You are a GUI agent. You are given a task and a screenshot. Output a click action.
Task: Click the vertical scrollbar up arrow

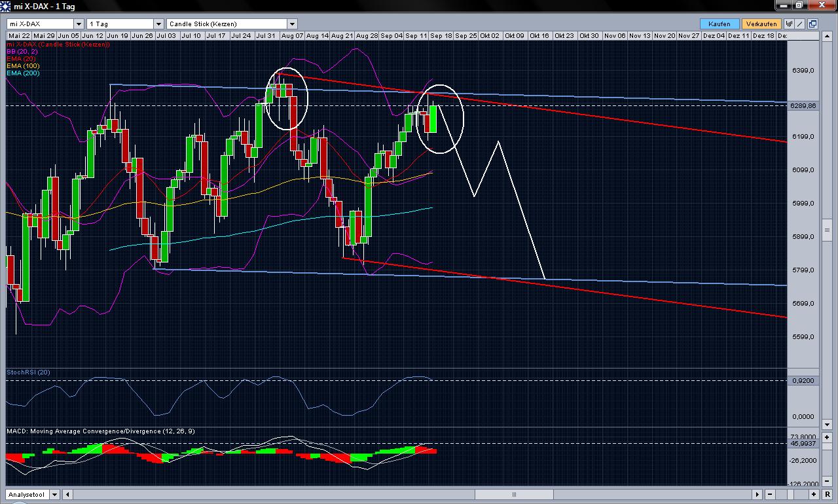827,35
